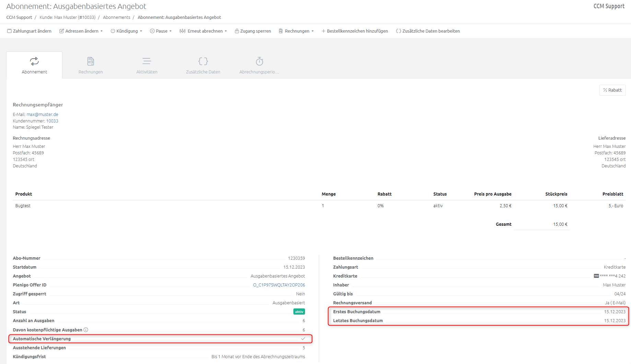
Task: Click the Bugtest product row name
Action: pos(23,206)
